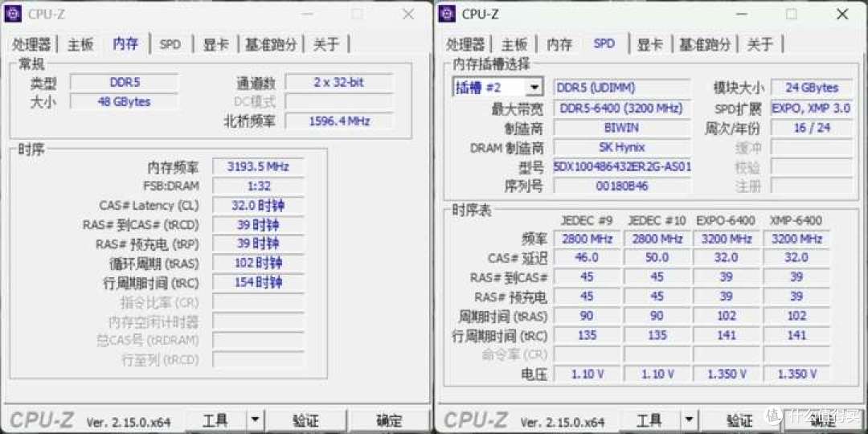This screenshot has height=434, width=868.
Task: Open 关于 tab in right CPU-Z window
Action: [x=759, y=44]
